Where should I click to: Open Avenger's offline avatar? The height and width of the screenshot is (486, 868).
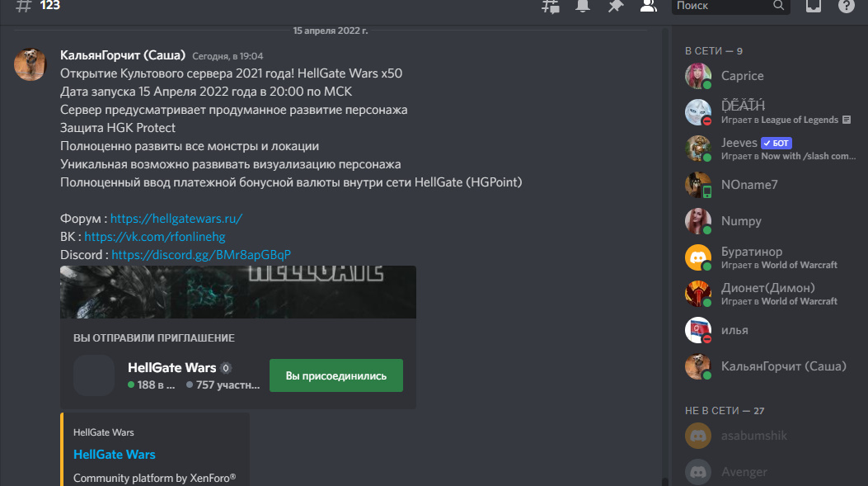click(x=698, y=472)
